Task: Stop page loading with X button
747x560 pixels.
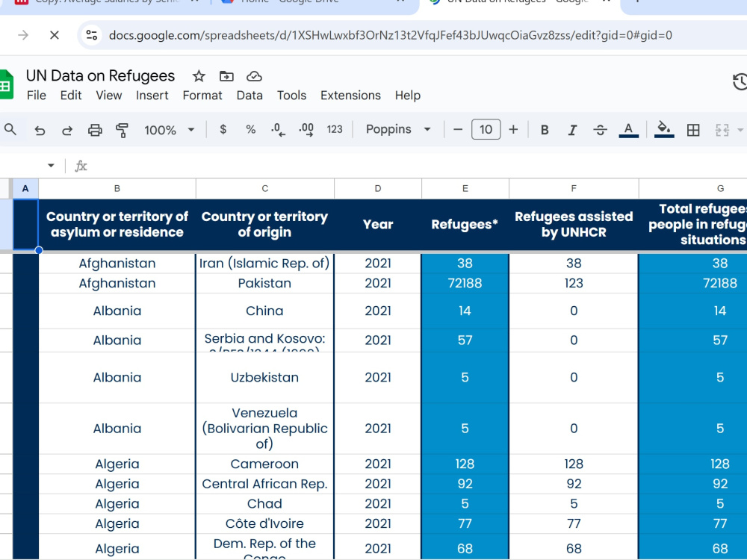Action: click(55, 35)
